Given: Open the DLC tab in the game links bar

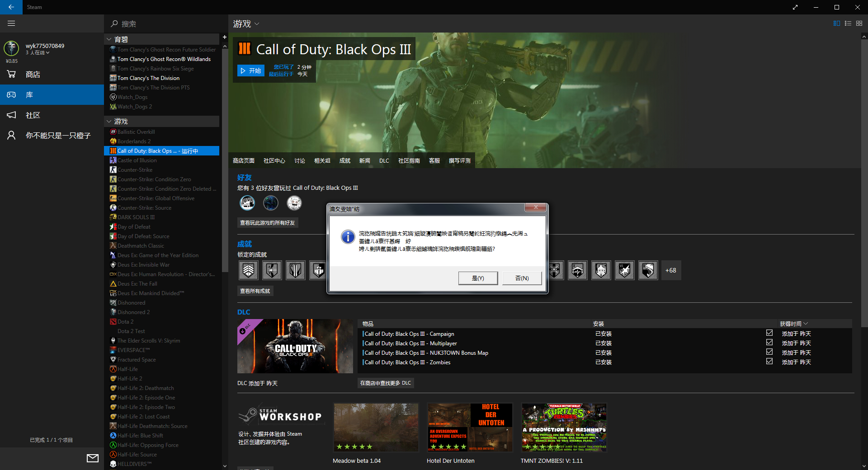Looking at the screenshot, I should point(384,161).
